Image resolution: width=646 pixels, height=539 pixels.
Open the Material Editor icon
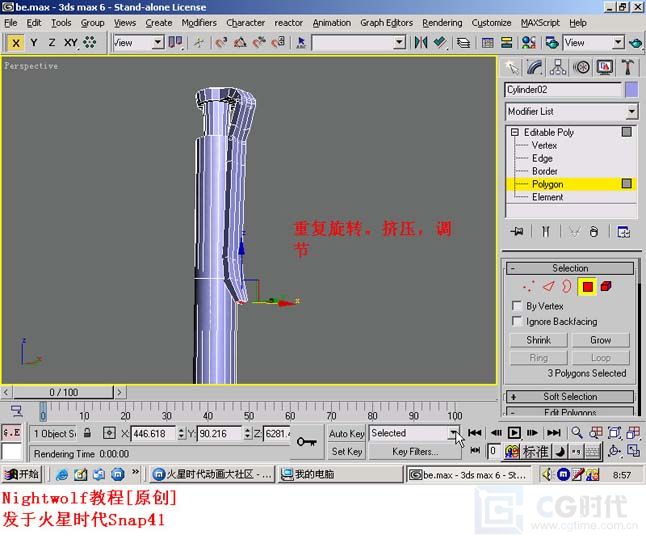pyautogui.click(x=529, y=43)
